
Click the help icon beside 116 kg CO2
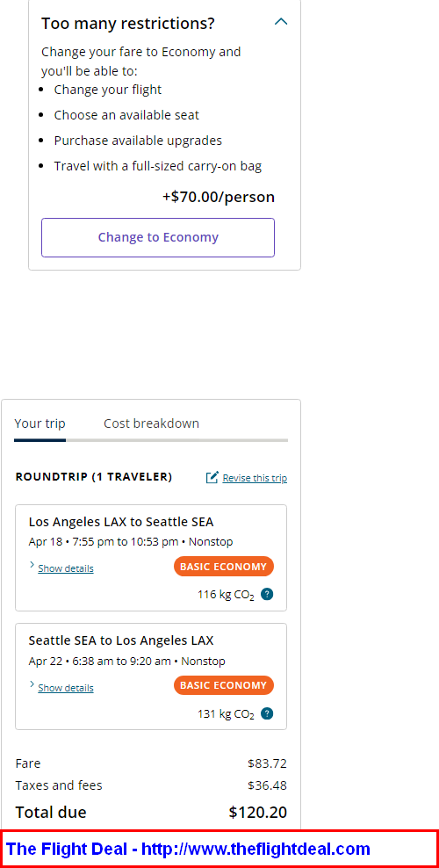click(x=267, y=595)
